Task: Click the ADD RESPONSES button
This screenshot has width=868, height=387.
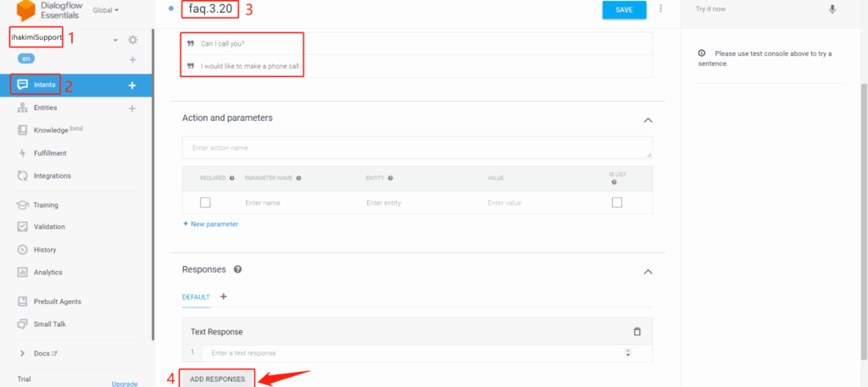Action: pos(217,379)
